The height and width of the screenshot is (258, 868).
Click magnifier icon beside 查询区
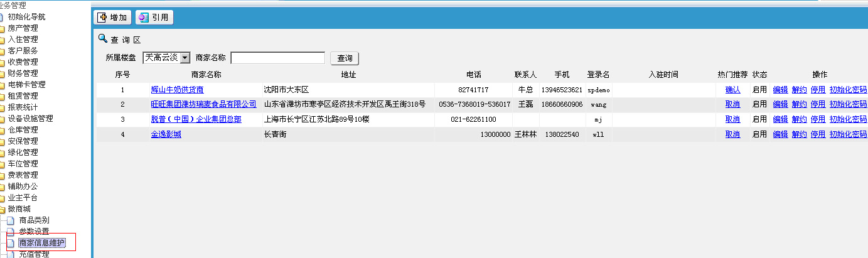coord(103,39)
